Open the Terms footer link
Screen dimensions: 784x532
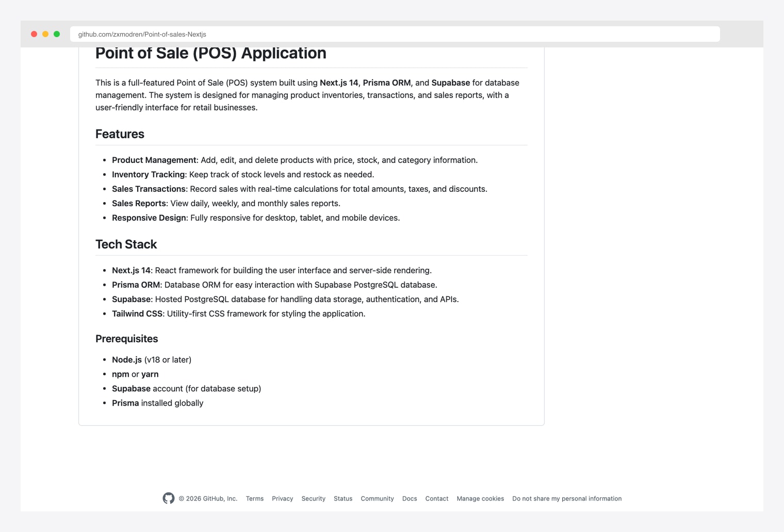255,498
